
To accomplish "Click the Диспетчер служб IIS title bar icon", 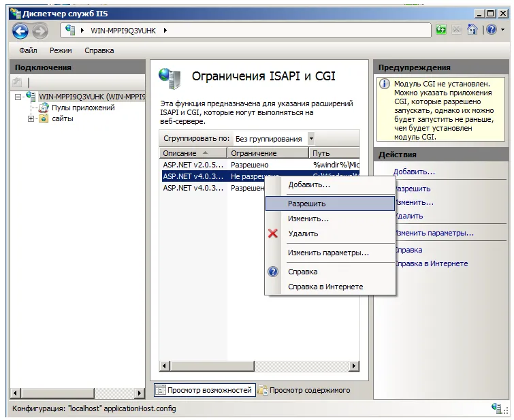I will point(15,14).
